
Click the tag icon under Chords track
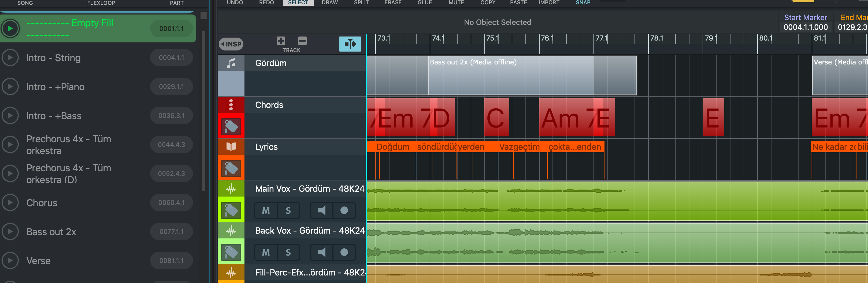(231, 126)
